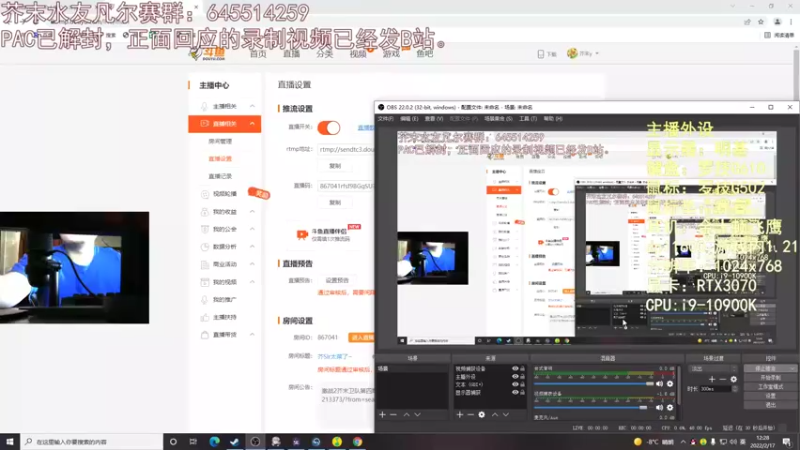Image resolution: width=800 pixels, height=450 pixels.
Task: Click 设置预告 button
Action: coord(337,280)
